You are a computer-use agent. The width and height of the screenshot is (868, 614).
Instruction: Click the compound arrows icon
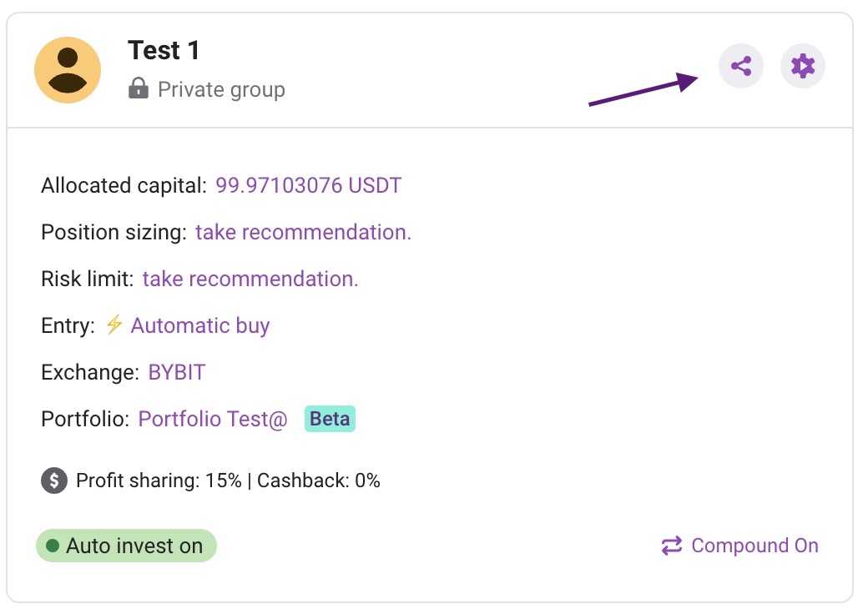click(672, 546)
